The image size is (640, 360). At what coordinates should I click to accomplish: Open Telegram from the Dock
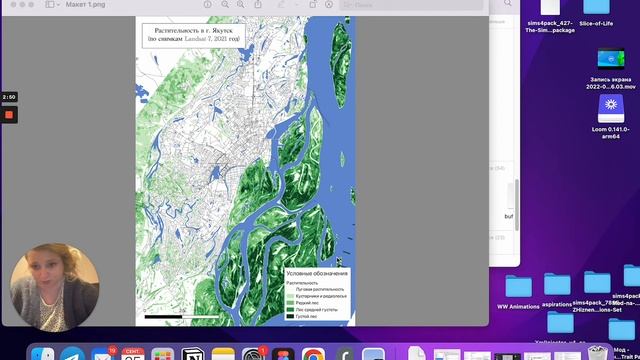[73, 353]
